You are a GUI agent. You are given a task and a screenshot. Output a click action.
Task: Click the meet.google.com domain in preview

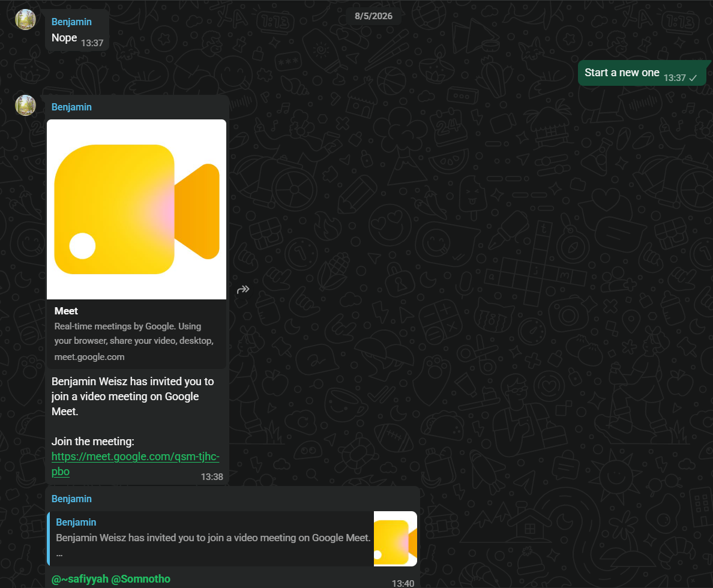tap(89, 357)
